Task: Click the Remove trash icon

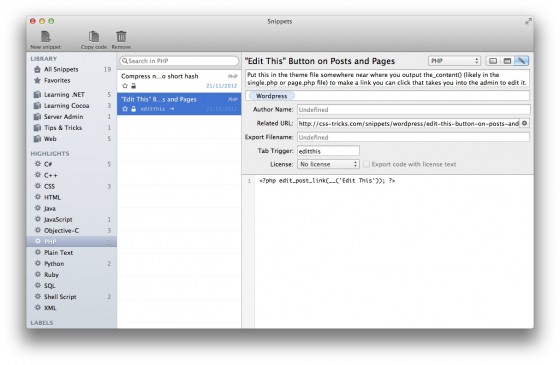Action: 121,36
